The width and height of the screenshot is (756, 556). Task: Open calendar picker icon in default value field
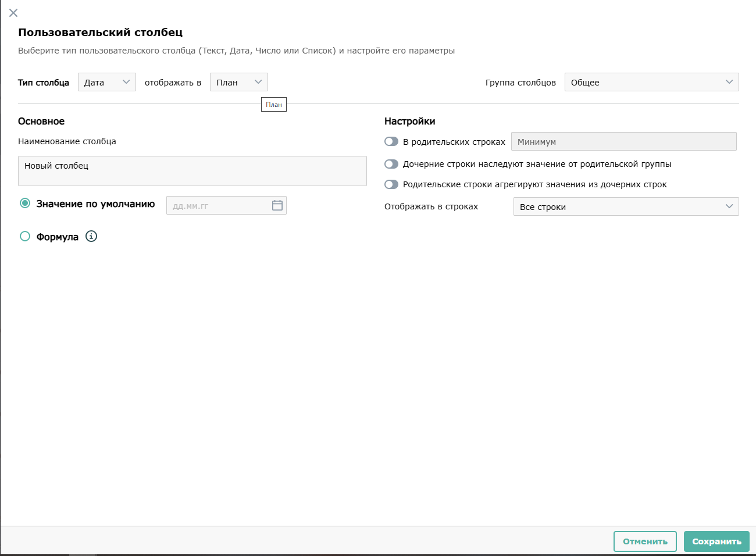[277, 205]
